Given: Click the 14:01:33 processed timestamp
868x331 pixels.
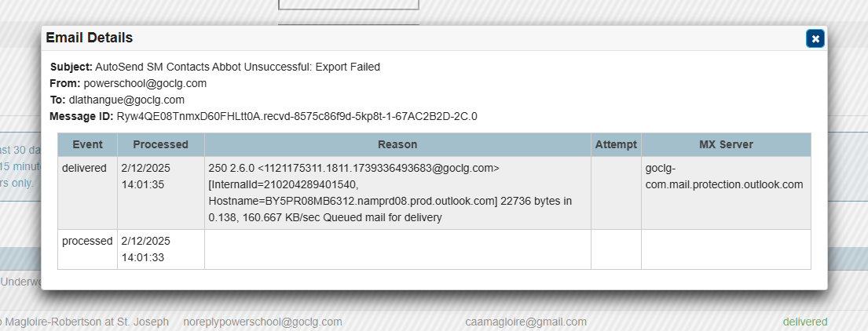Looking at the screenshot, I should 143,257.
